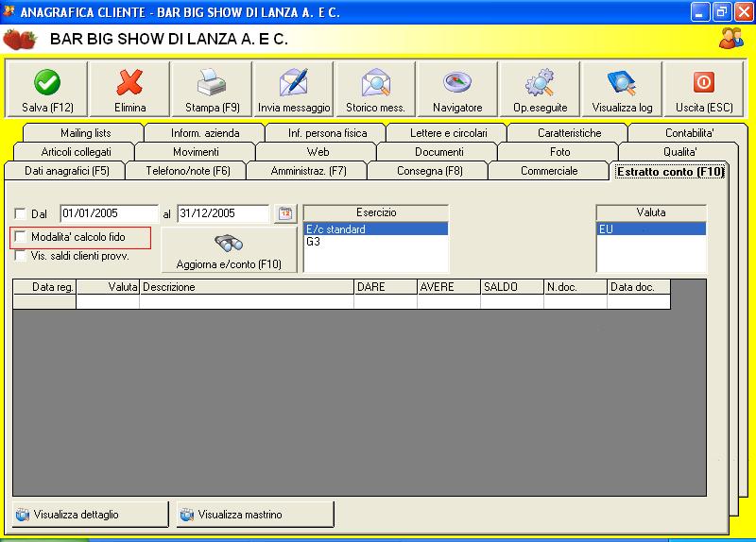Click the printer Stampa (F9) icon

click(212, 82)
